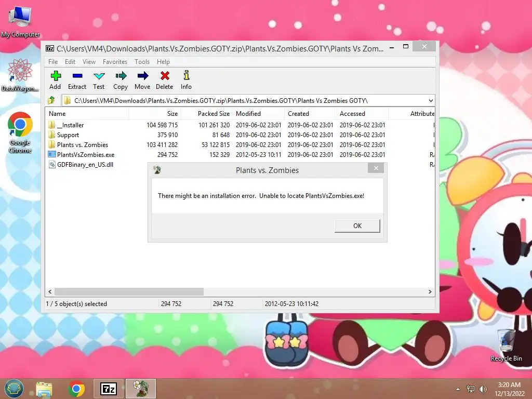Select the __Installer folder icon
Screen dimensions: 532x399
51,125
